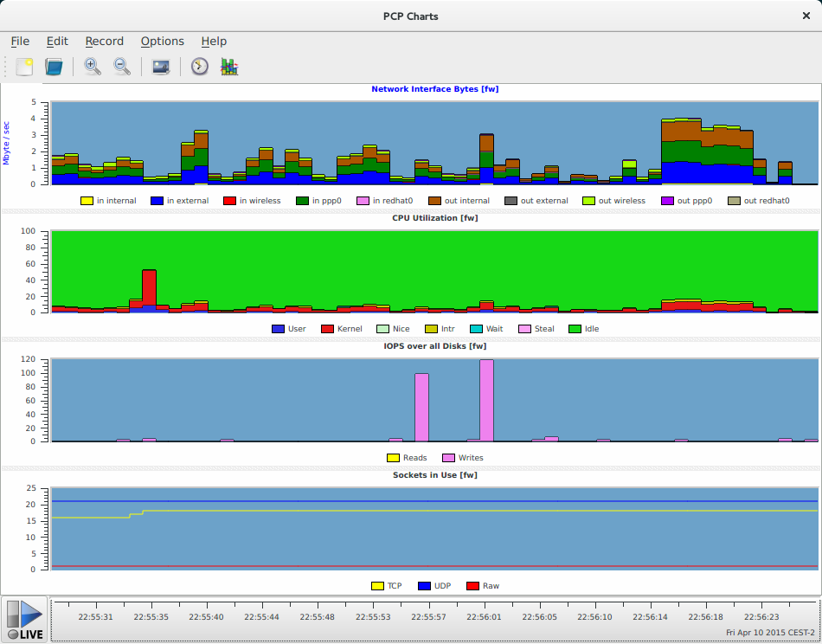Open the Edit menu
This screenshot has height=644, width=822.
click(x=57, y=41)
